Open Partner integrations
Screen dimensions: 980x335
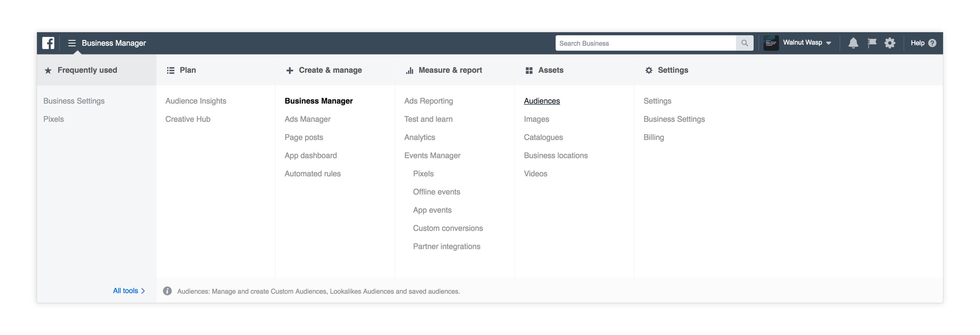pos(446,246)
